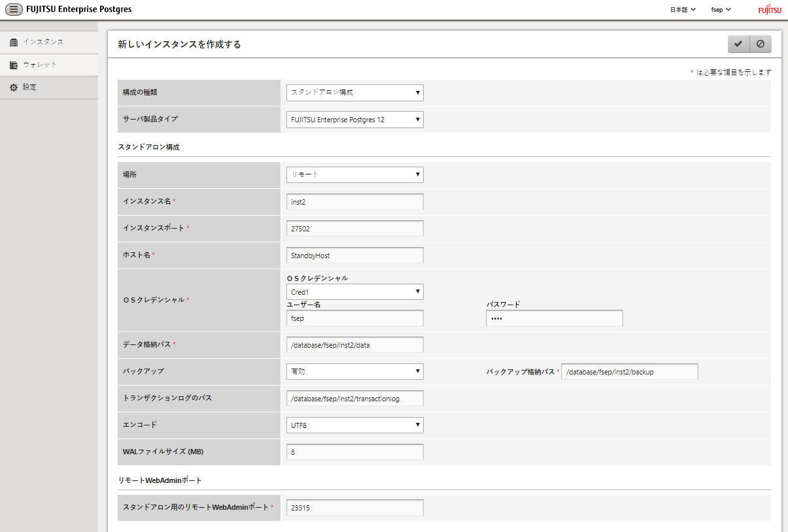Click the ホスト名 label

(x=137, y=255)
